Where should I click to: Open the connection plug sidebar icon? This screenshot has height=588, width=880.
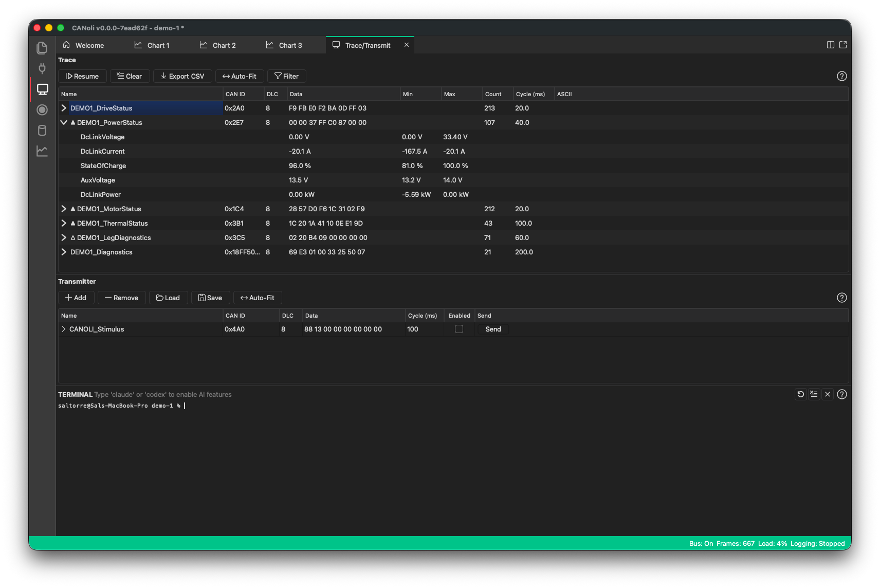tap(42, 68)
